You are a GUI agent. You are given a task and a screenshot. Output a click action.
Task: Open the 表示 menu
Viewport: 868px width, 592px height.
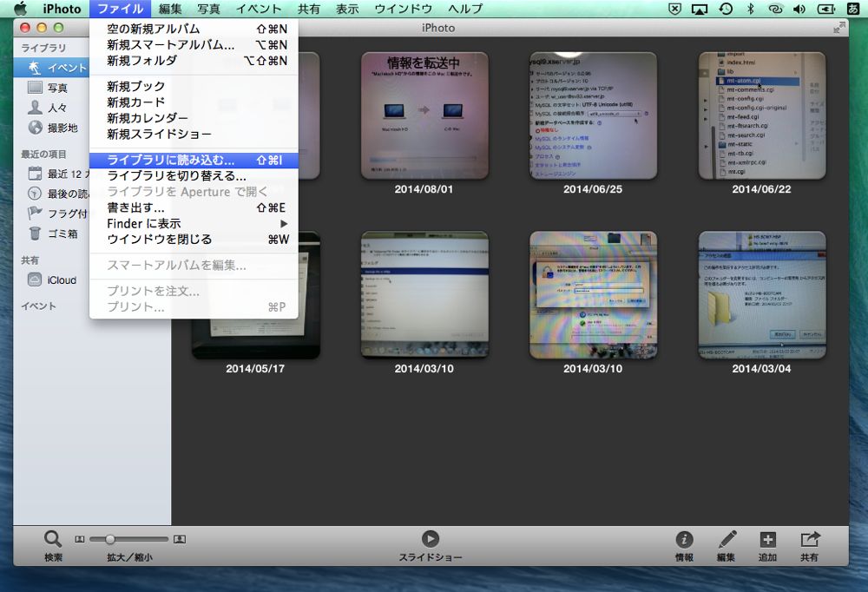347,9
